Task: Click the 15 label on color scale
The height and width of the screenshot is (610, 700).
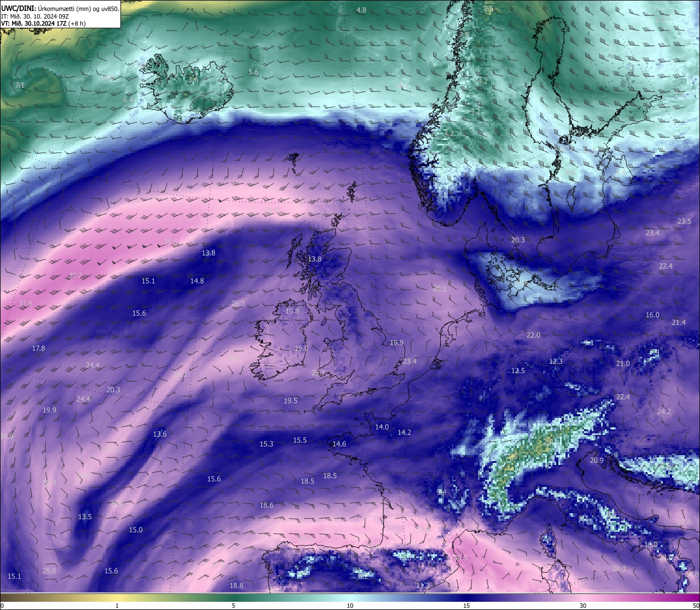Action: tap(466, 606)
